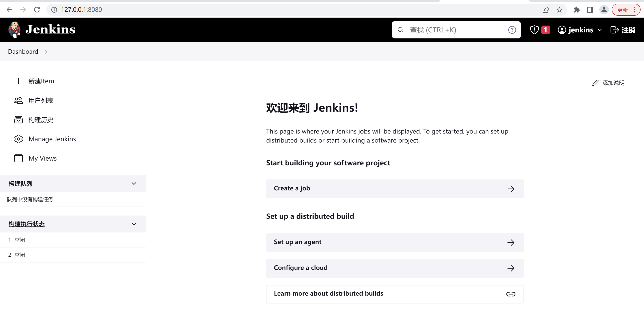
Task: Select 新建Item in the sidebar
Action: pyautogui.click(x=41, y=81)
